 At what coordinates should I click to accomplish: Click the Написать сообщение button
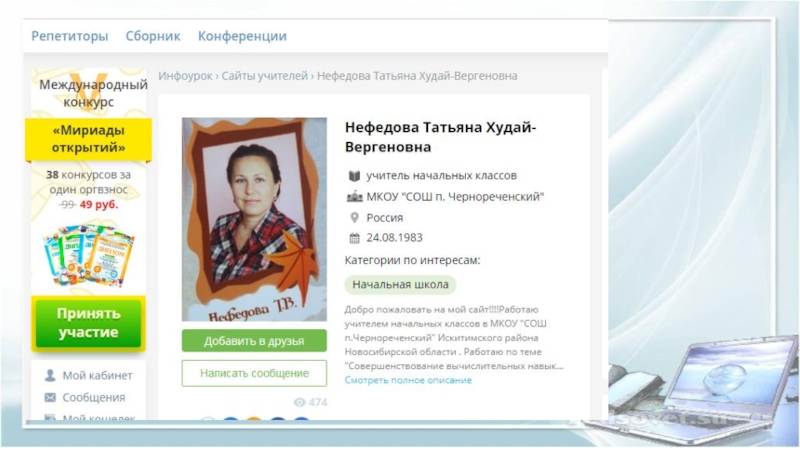click(x=254, y=373)
